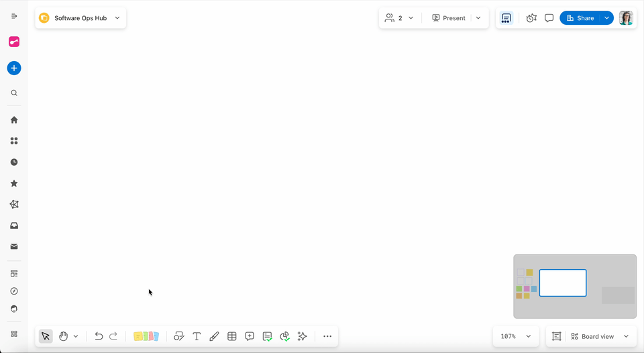Expand the hand tool options chevron
This screenshot has width=644, height=353.
tap(76, 336)
